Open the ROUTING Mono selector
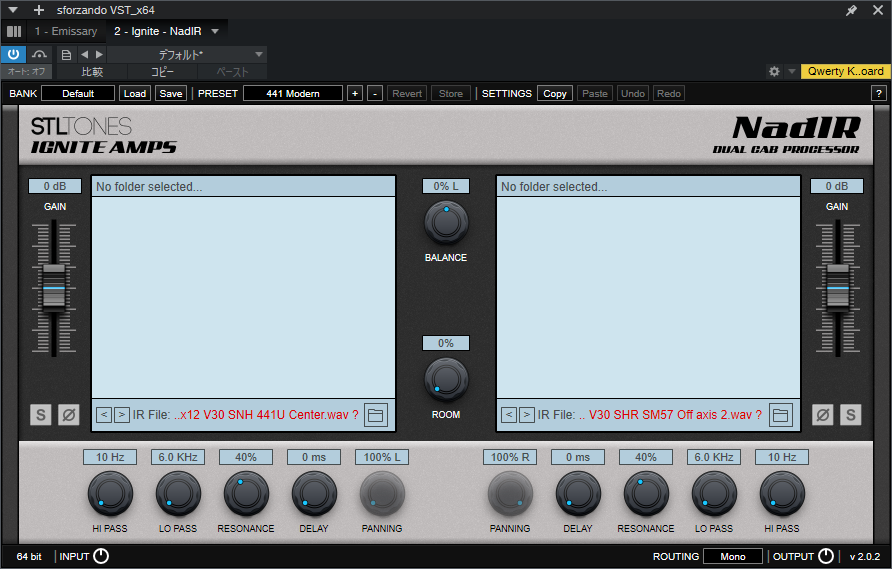This screenshot has height=569, width=892. point(733,556)
